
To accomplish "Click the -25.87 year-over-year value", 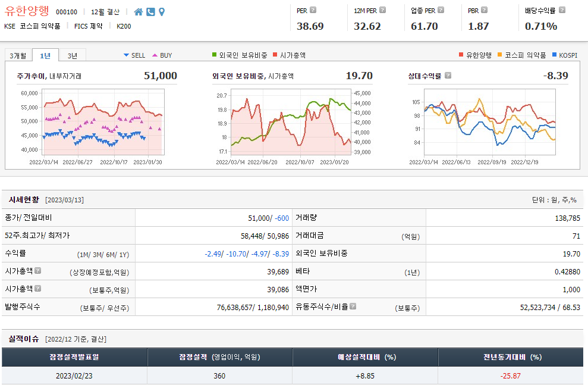I will 511,376.
